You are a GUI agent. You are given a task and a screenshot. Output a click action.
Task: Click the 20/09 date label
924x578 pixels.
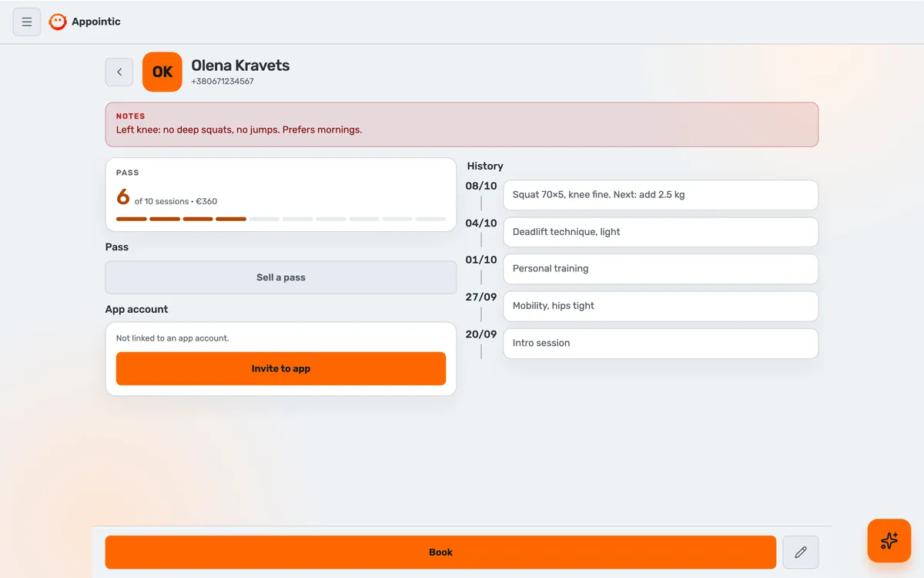[x=481, y=334]
